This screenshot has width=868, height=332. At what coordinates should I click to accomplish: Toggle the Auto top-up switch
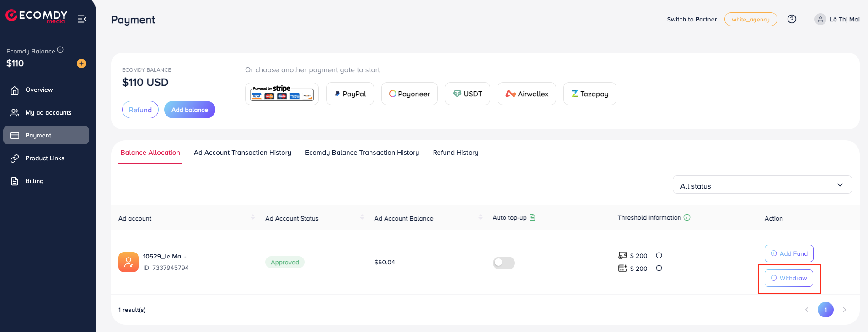[504, 263]
